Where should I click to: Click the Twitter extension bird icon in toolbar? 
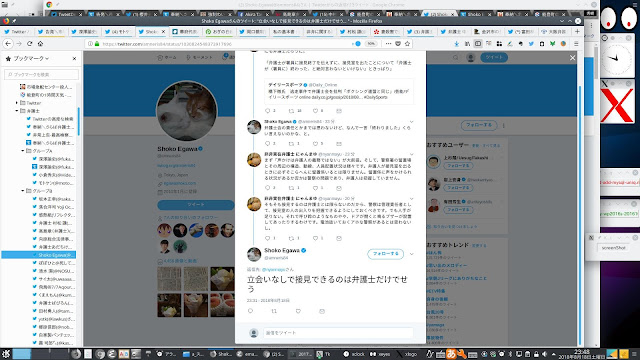coord(531,44)
